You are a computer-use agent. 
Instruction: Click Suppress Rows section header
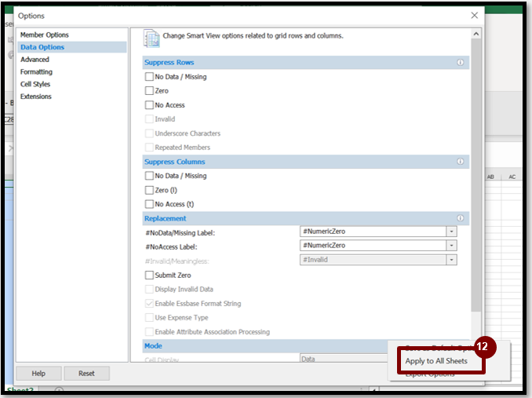click(x=306, y=63)
